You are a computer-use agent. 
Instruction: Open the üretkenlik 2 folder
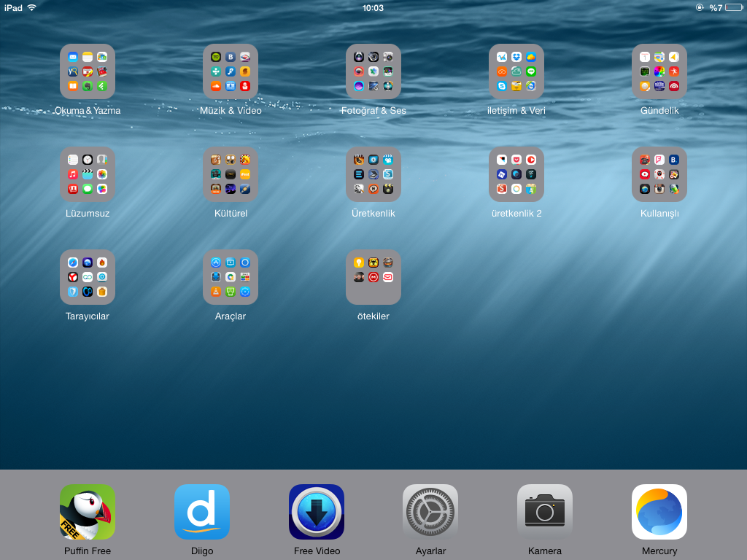516,174
